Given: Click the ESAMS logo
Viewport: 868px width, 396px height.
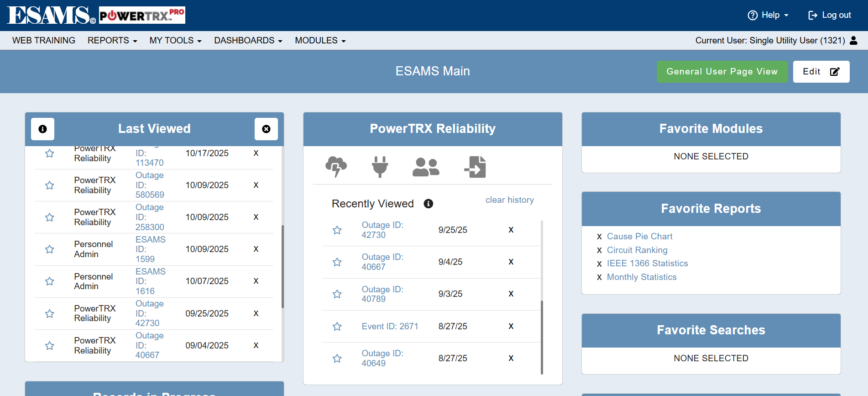Looking at the screenshot, I should tap(51, 16).
